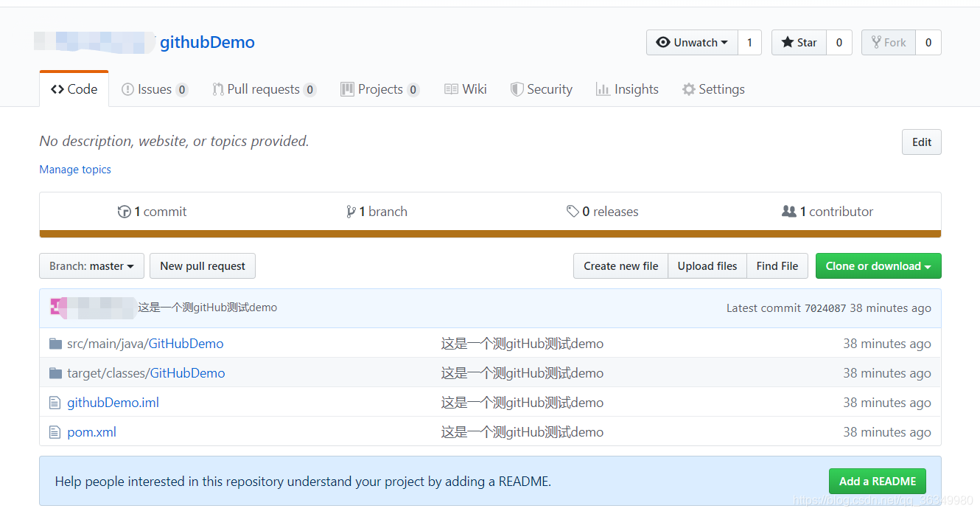This screenshot has height=514, width=980.
Task: Click the folder icon beside src/main/java/GitHubDemo
Action: [55, 344]
